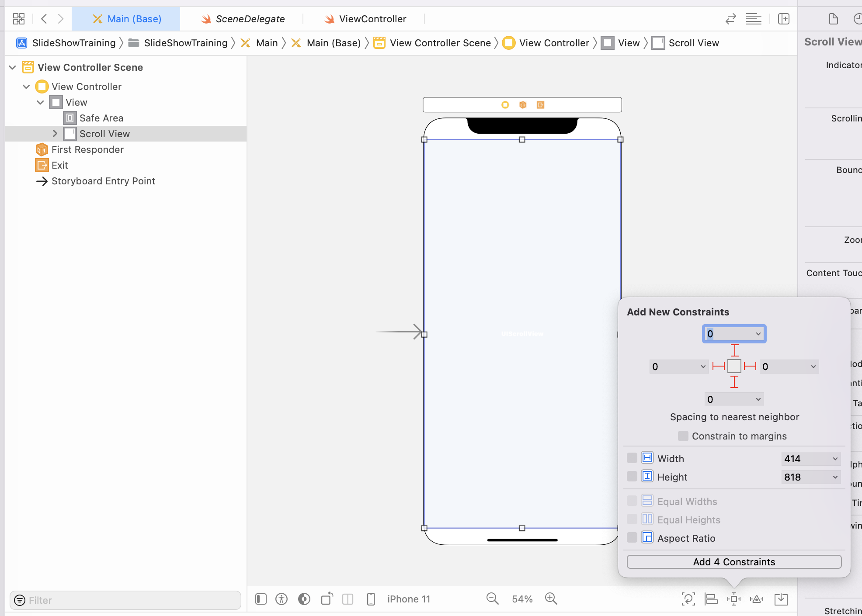Viewport: 862px width, 616px height.
Task: Click the Add New Constraints pin icon
Action: (734, 599)
